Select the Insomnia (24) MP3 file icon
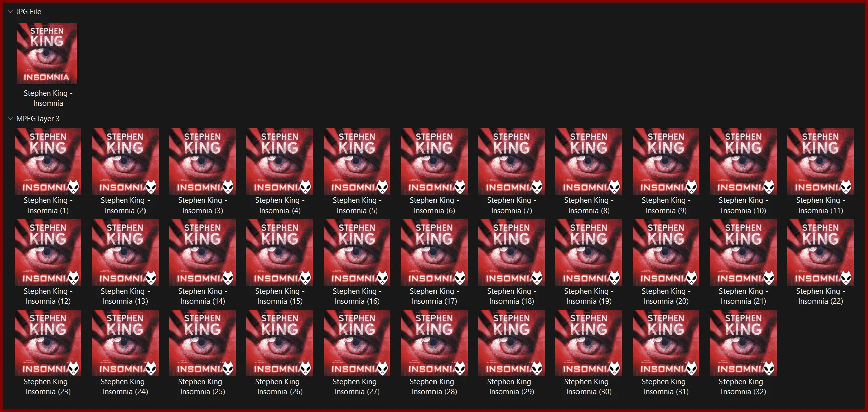Screen dimensions: 868x412 [x=125, y=343]
